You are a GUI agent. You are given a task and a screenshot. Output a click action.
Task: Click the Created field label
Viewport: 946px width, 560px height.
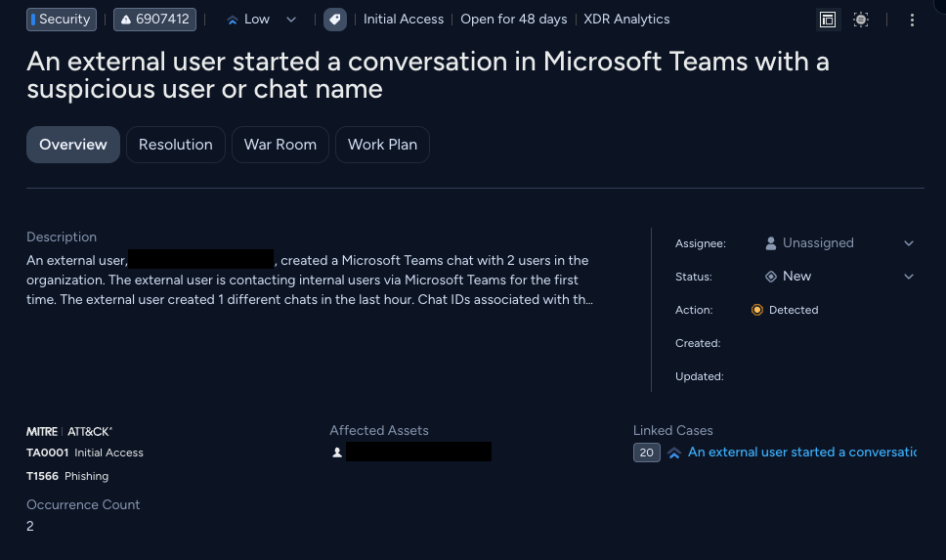point(698,343)
